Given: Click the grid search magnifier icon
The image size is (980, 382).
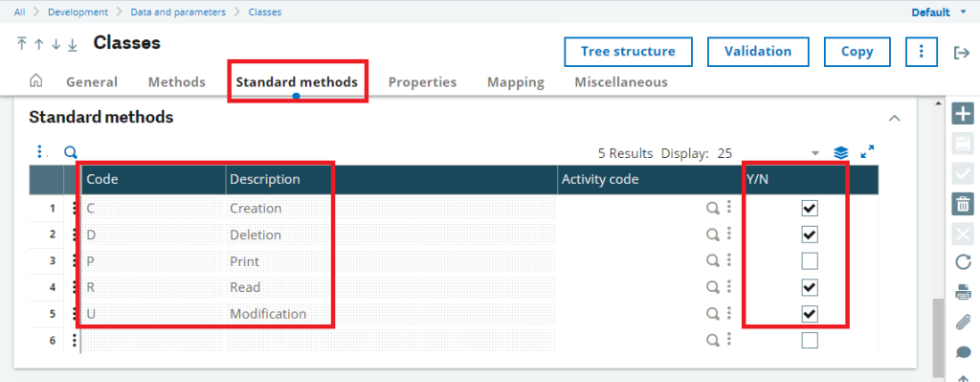Looking at the screenshot, I should (71, 152).
